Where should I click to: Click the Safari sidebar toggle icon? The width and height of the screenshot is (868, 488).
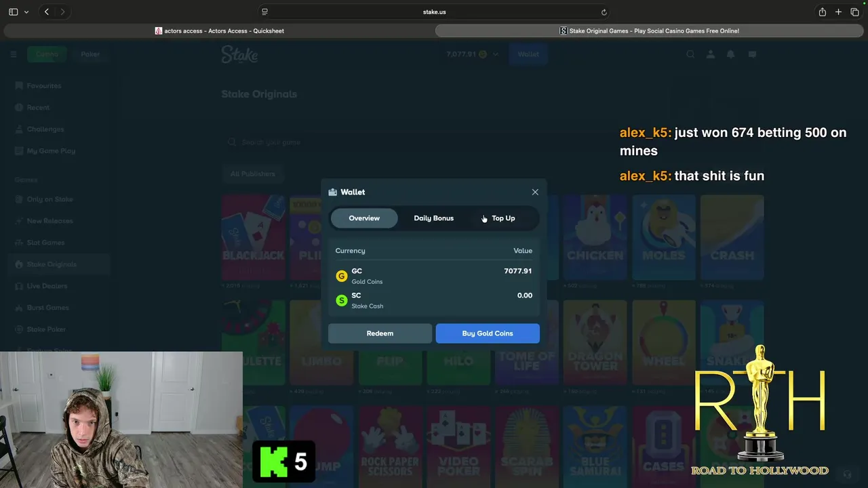click(13, 12)
